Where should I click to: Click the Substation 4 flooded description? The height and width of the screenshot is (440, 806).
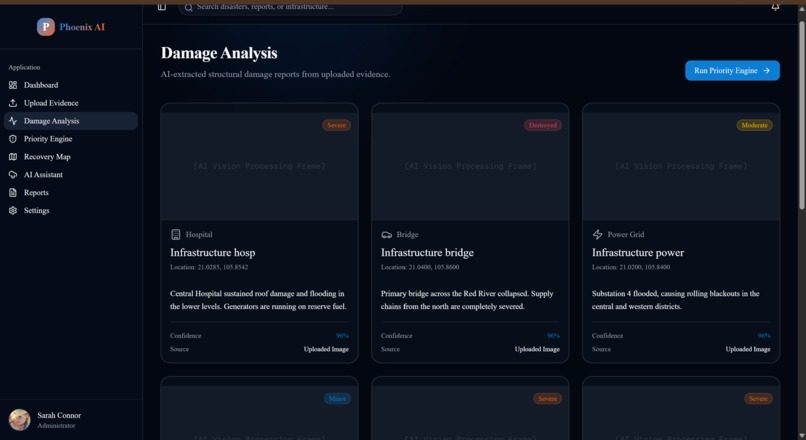tap(675, 300)
